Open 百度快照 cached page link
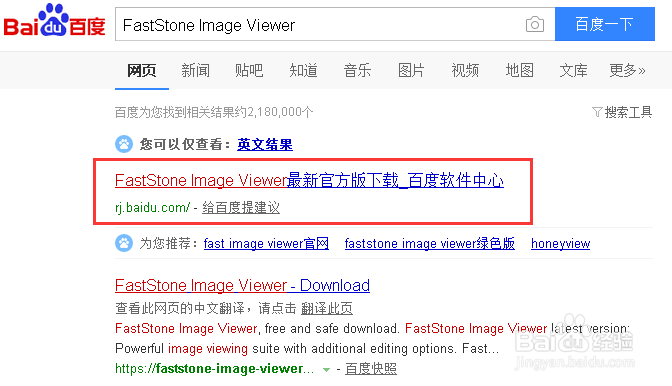Viewport: 672px width, 386px height. (371, 369)
